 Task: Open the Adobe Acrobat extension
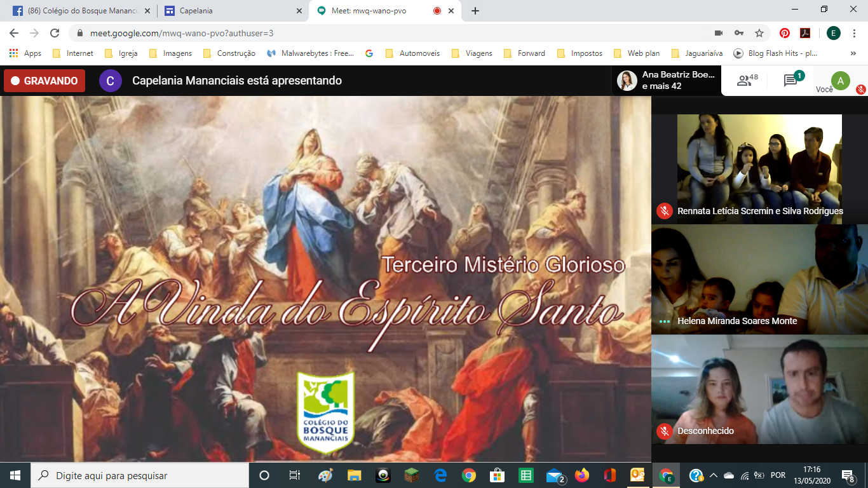804,33
